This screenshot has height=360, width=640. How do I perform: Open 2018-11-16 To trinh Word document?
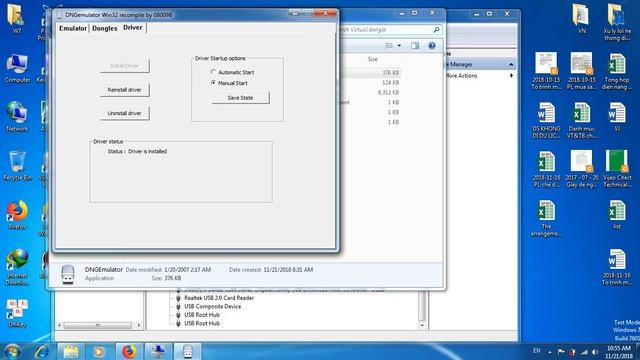pyautogui.click(x=617, y=267)
